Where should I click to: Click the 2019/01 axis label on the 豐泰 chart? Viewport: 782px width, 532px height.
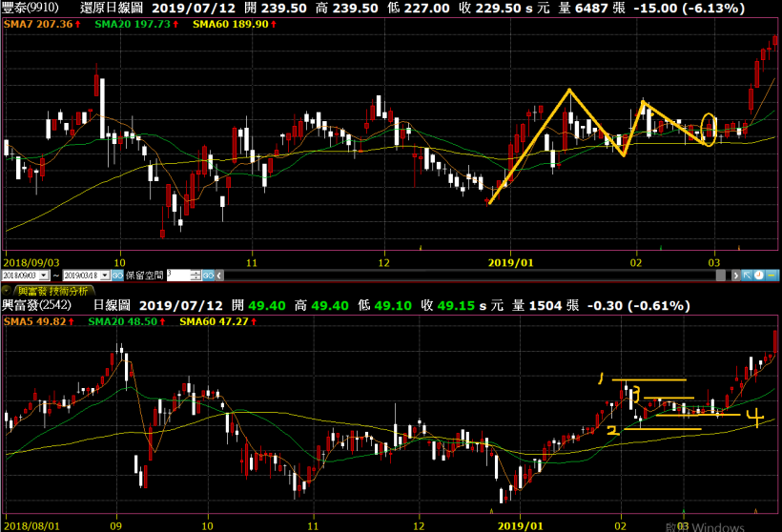point(511,263)
